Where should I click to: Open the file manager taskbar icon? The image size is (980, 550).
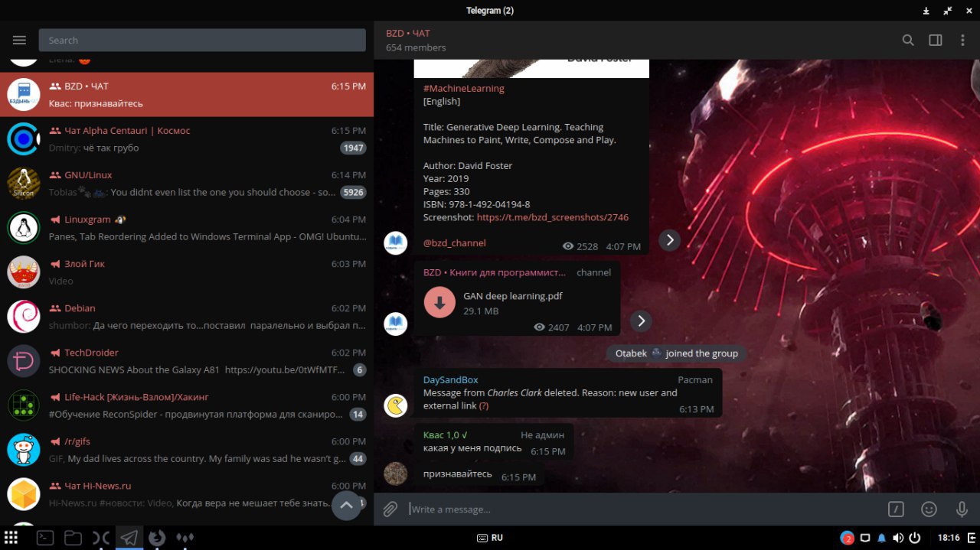click(73, 538)
